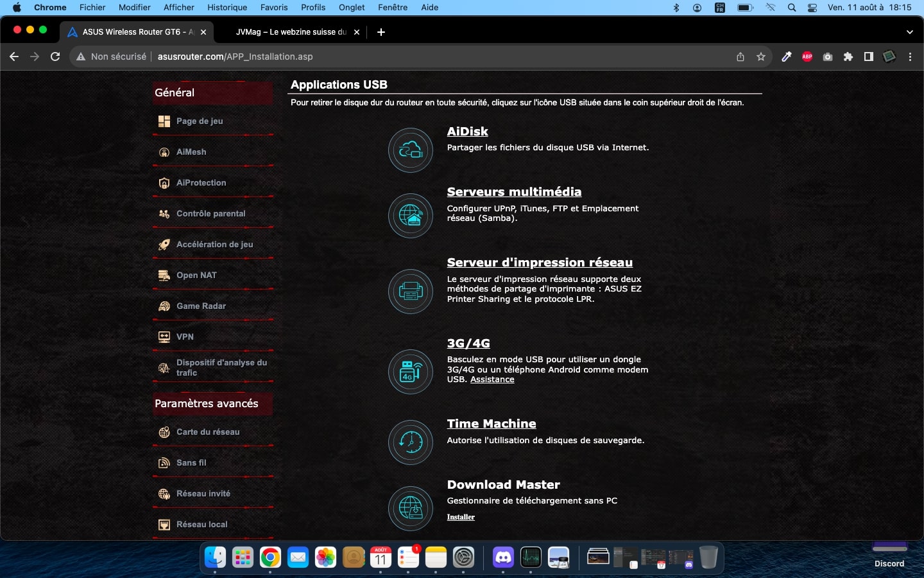Click the camera screenshot extension icon

pos(828,57)
